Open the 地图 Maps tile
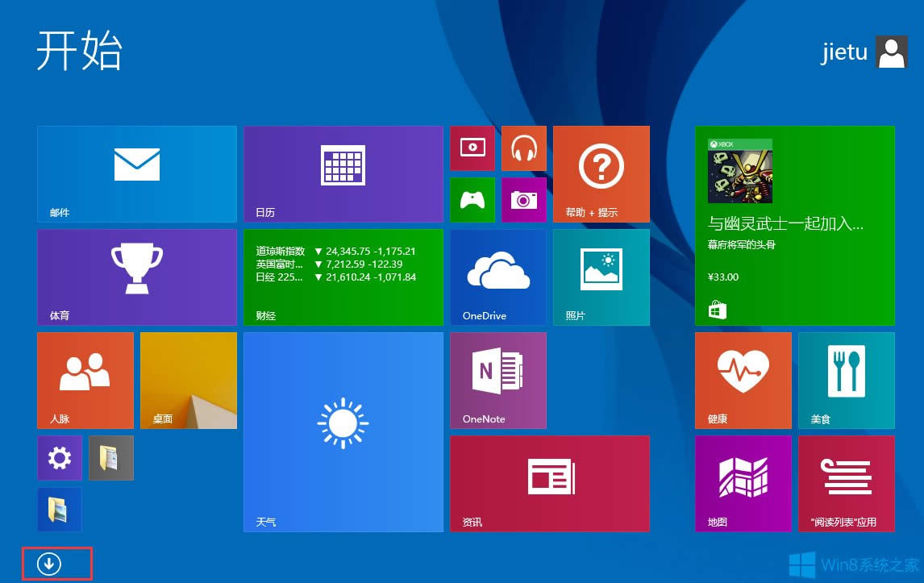Image resolution: width=924 pixels, height=583 pixels. pos(743,483)
